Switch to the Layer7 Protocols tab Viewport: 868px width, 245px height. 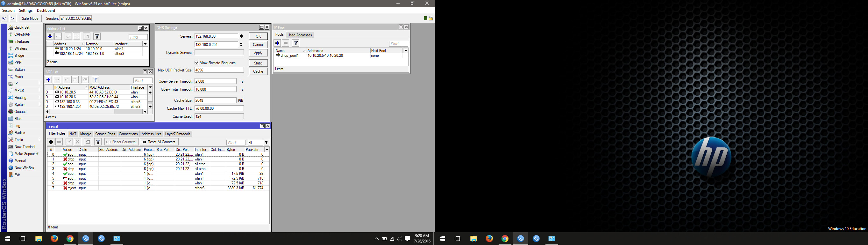(178, 134)
